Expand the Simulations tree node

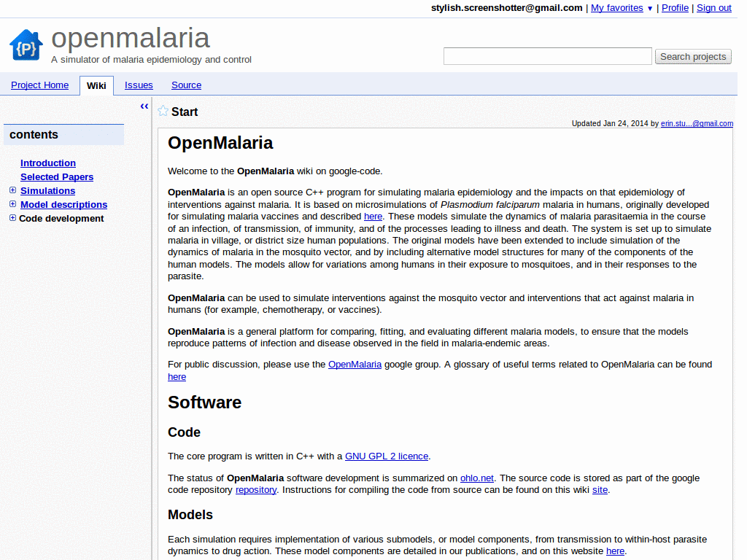tap(13, 190)
